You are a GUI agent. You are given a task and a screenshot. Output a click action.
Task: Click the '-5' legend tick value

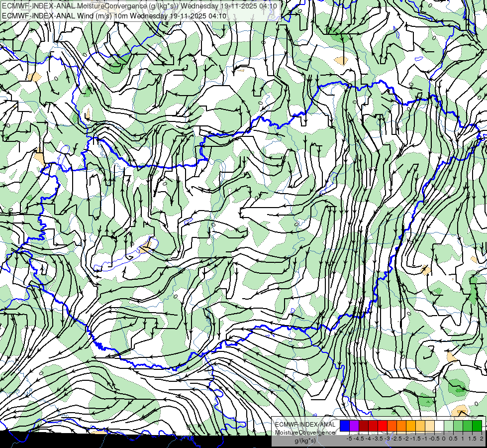[349, 439]
